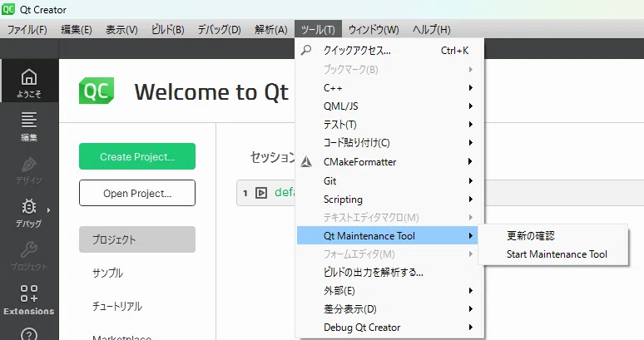Screen dimensions: 644x340
Task: Expand the Debug Qt Creator submenu arrow
Action: (x=471, y=328)
